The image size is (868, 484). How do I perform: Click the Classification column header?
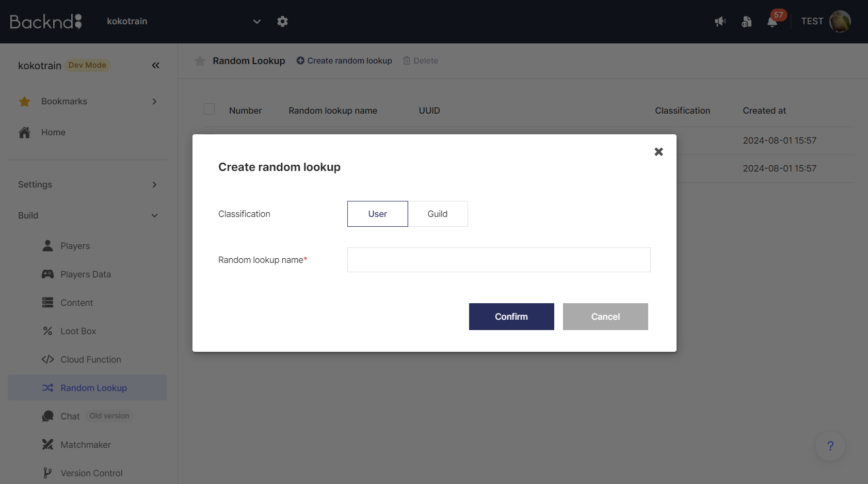[682, 111]
